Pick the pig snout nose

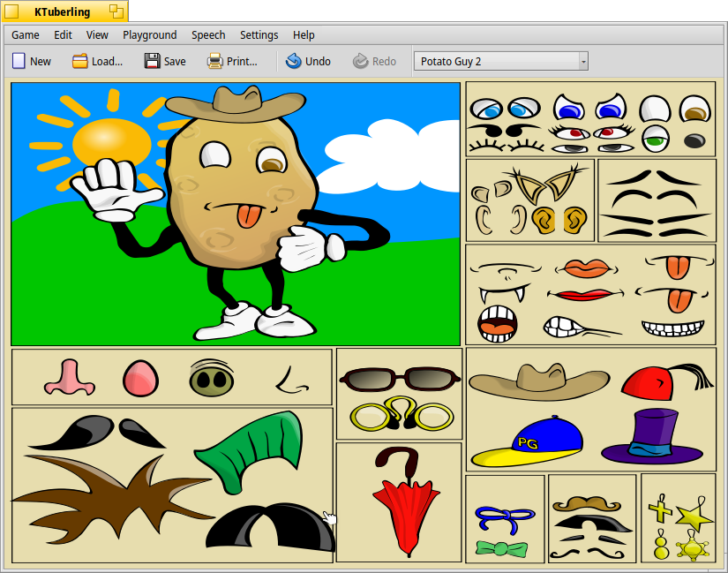(x=211, y=377)
